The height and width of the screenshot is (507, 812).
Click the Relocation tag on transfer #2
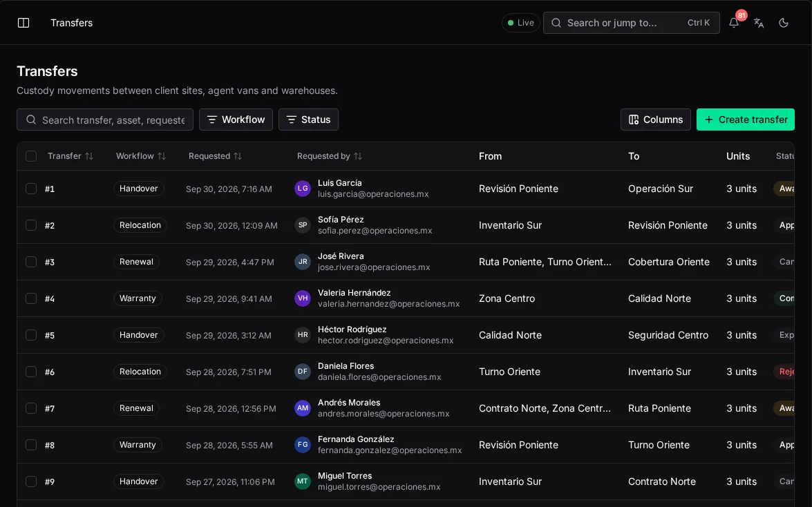pos(140,225)
